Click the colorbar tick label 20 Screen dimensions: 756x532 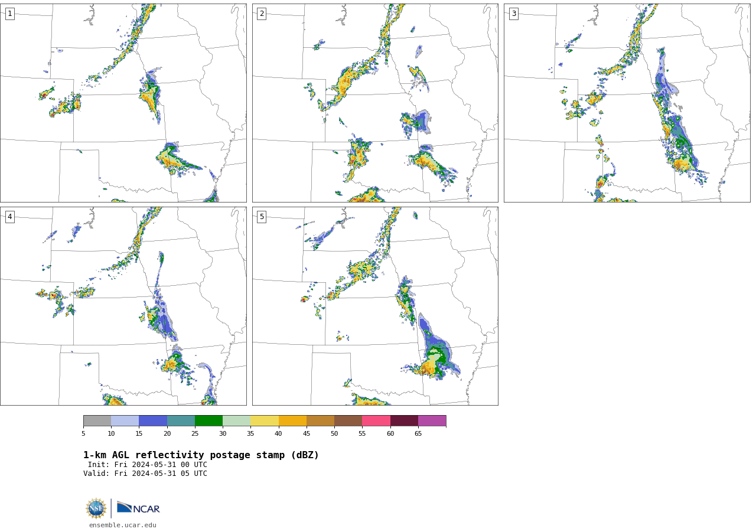(x=167, y=434)
